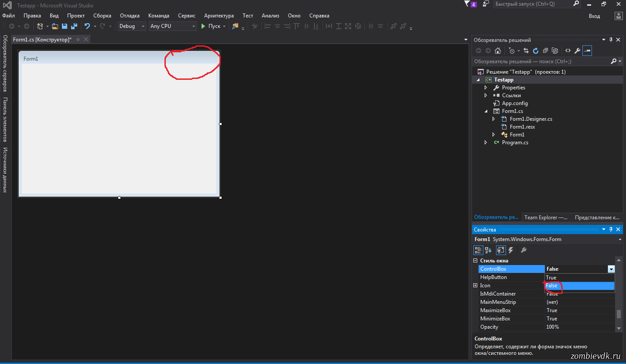Viewport: 626px width, 364px height.
Task: Open the Сервис menu
Action: pyautogui.click(x=187, y=16)
